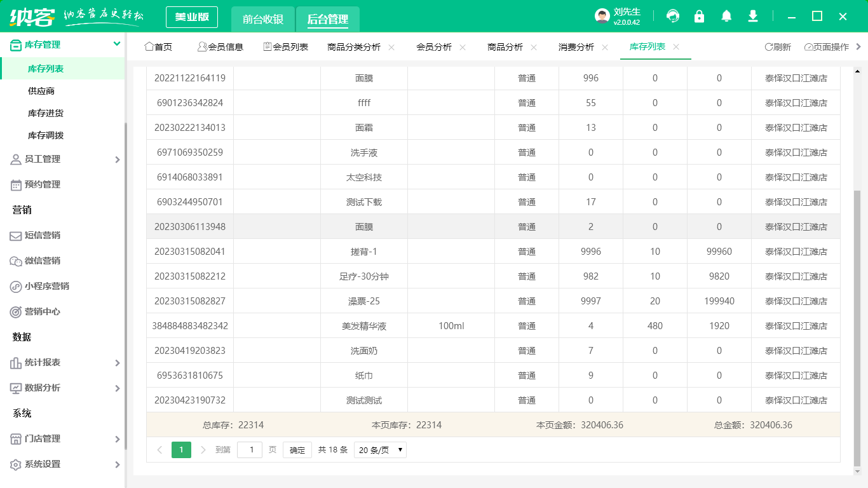
Task: Expand the 系统设置 chevron
Action: tap(117, 464)
